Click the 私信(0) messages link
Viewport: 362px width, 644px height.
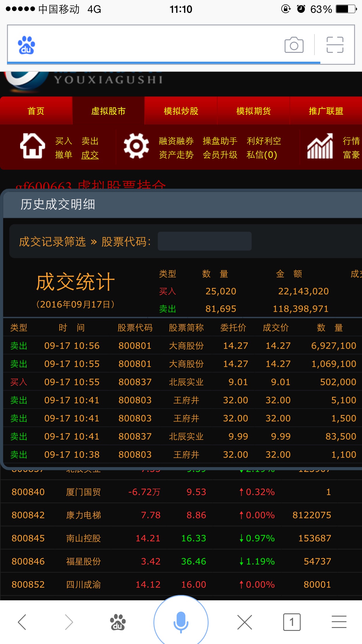click(x=261, y=155)
